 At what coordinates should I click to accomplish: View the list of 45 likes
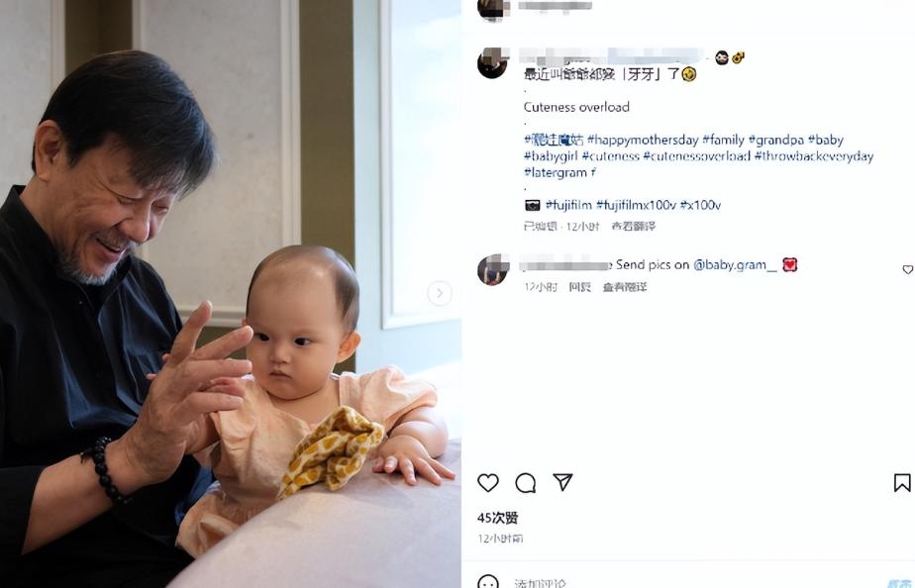pyautogui.click(x=498, y=518)
